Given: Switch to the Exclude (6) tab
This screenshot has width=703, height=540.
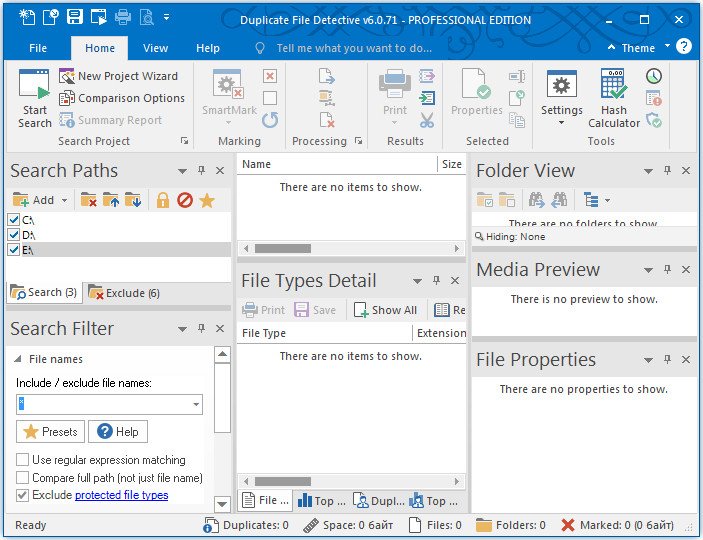Looking at the screenshot, I should (x=124, y=293).
